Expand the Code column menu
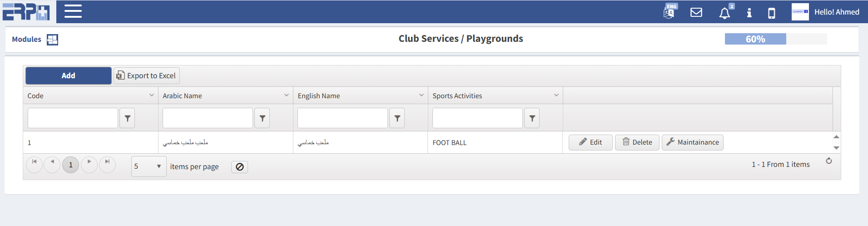Screen dimensions: 868x226 (152, 95)
